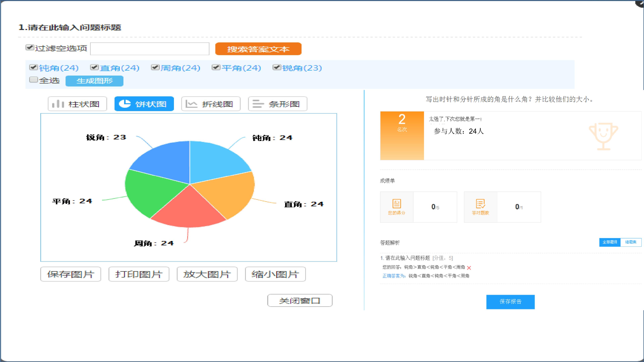Click the 太强了,下次您就是第一! message
Image resolution: width=644 pixels, height=362 pixels.
(455, 119)
